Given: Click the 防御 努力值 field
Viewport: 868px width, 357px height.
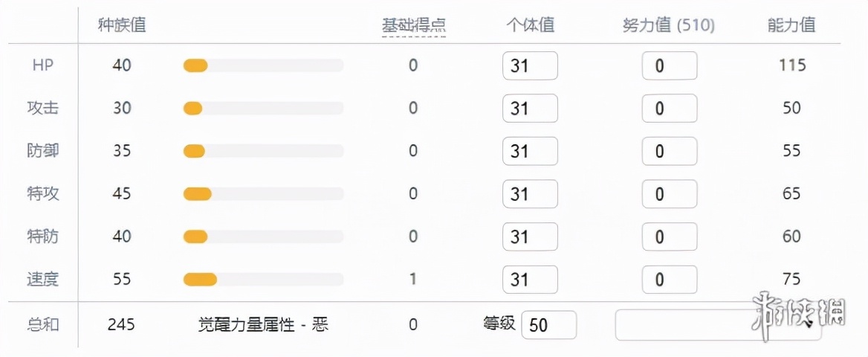Looking at the screenshot, I should point(670,151).
